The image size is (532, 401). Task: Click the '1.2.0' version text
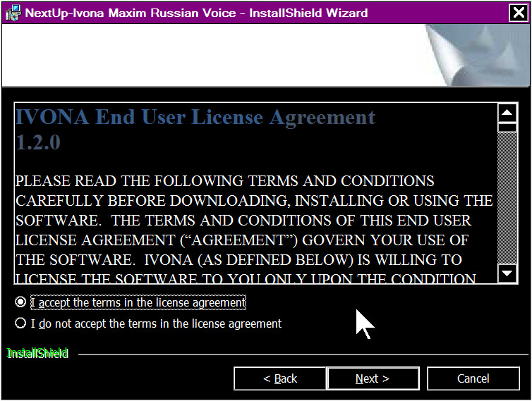click(38, 142)
